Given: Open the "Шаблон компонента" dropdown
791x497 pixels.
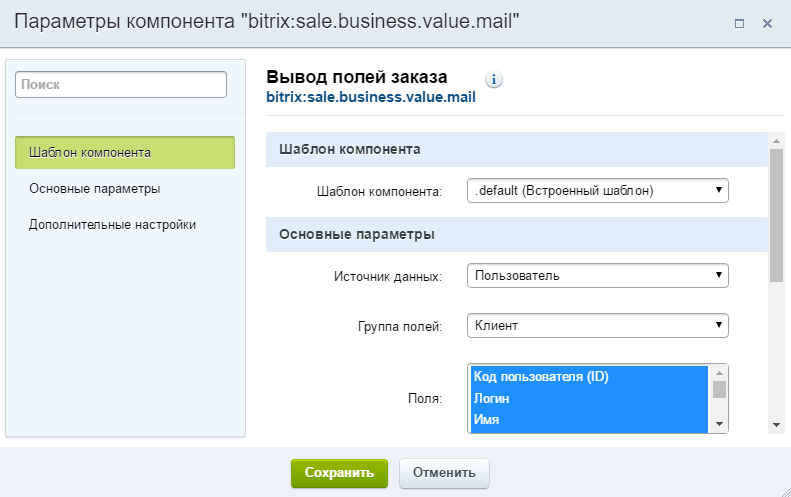Looking at the screenshot, I should pyautogui.click(x=598, y=190).
